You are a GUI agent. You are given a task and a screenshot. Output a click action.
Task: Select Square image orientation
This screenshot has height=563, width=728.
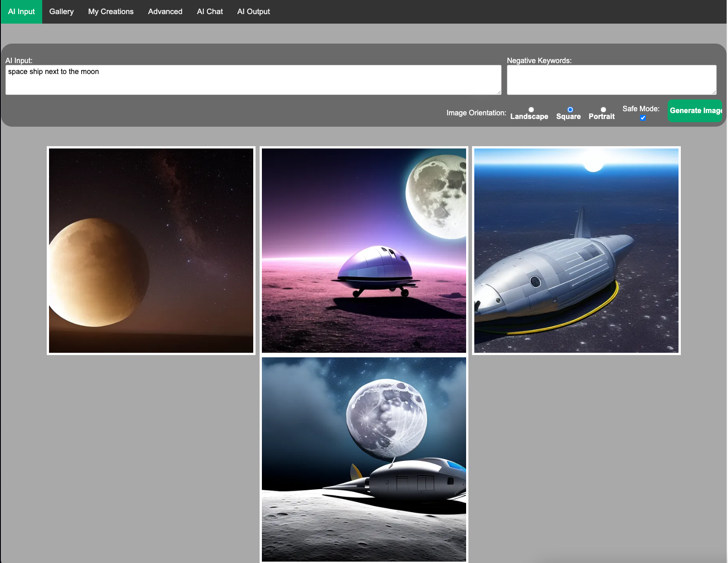coord(570,109)
